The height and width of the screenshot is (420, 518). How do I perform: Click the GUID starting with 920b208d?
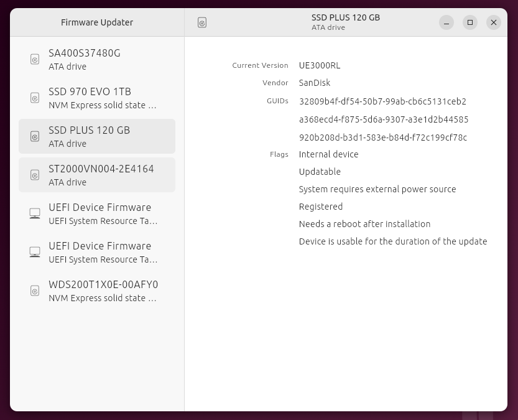[383, 137]
